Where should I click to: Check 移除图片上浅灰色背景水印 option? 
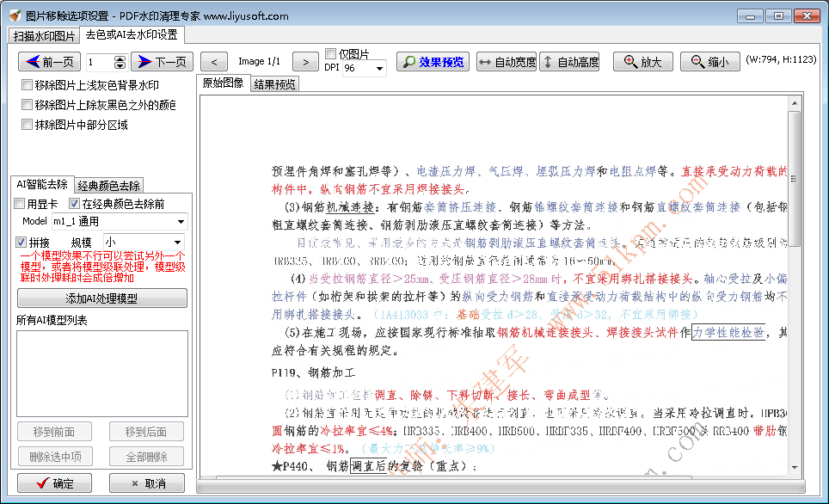point(27,85)
